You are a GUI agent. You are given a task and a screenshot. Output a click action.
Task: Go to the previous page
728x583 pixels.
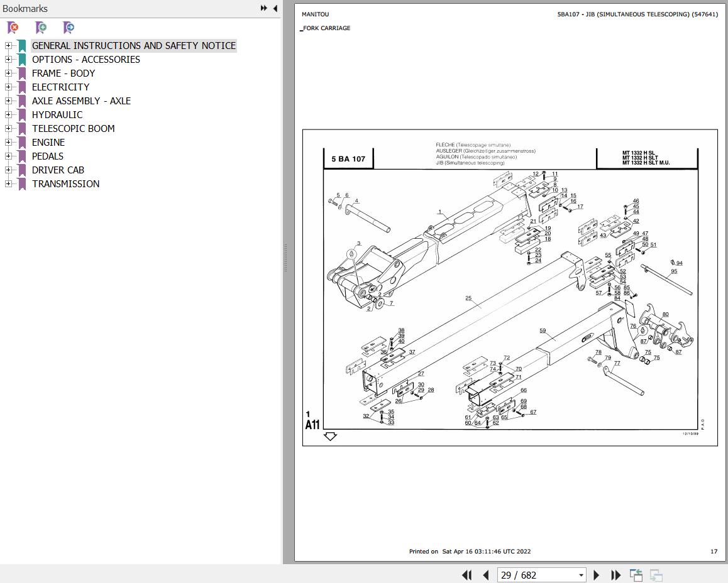pos(486,575)
